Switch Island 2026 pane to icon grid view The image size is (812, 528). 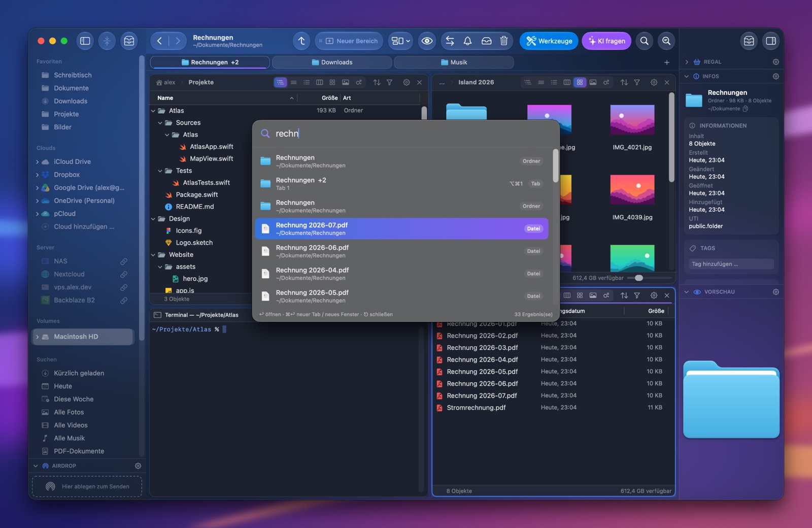pos(580,82)
